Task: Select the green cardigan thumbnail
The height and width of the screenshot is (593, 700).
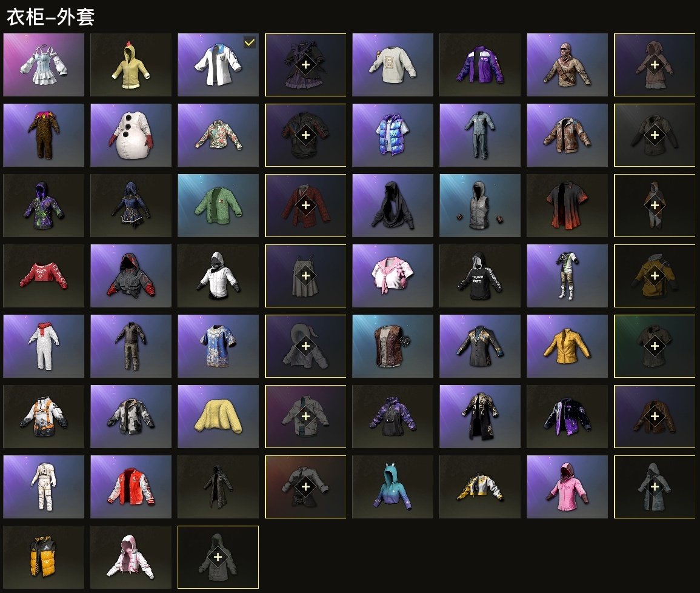Action: [218, 206]
